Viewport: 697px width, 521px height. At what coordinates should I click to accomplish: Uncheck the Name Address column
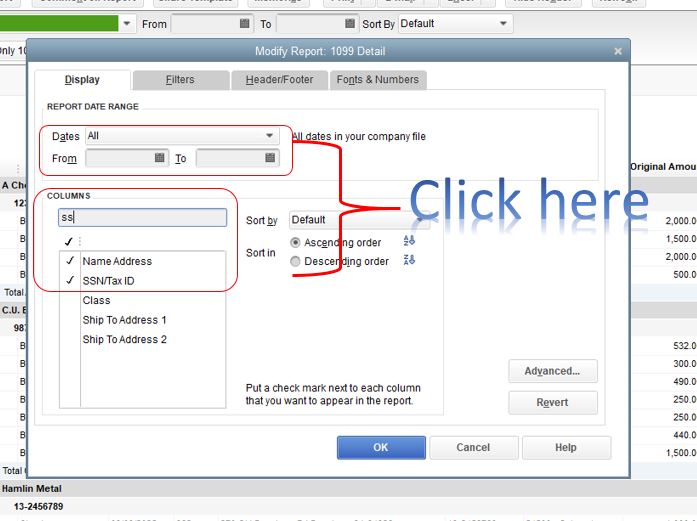(x=70, y=261)
